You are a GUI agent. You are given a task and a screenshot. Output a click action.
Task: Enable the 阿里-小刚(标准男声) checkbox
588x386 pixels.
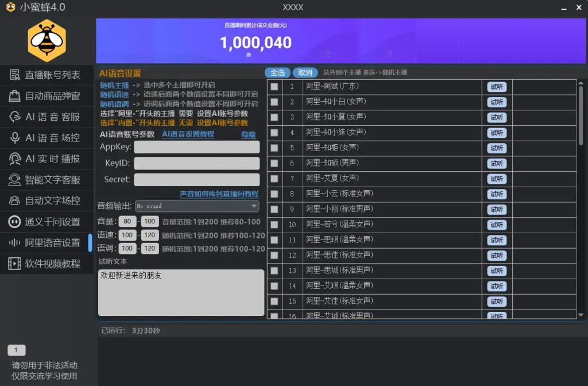[x=274, y=209]
